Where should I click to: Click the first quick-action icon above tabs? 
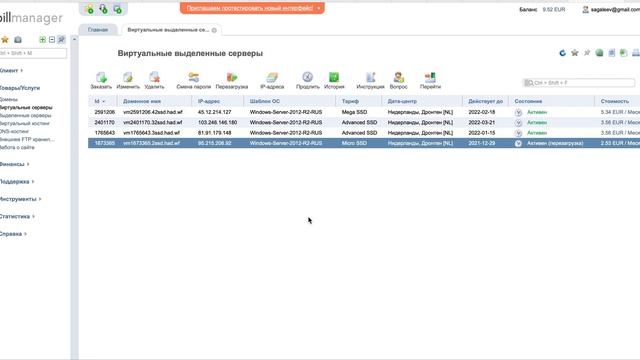89,9
